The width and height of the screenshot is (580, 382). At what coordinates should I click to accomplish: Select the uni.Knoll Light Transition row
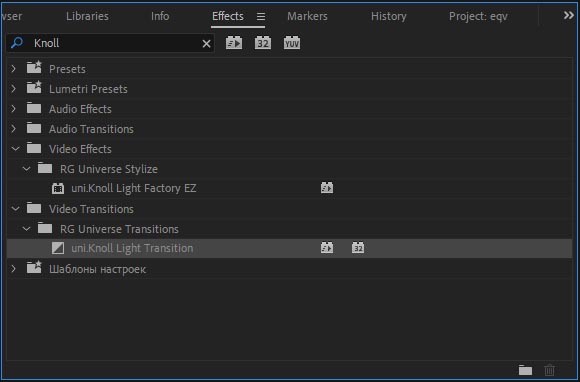tap(289, 248)
